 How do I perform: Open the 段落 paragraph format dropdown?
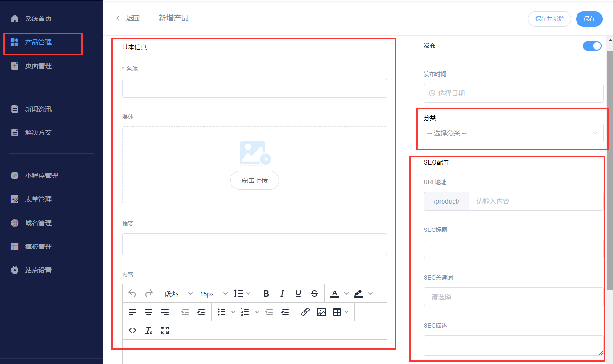178,293
